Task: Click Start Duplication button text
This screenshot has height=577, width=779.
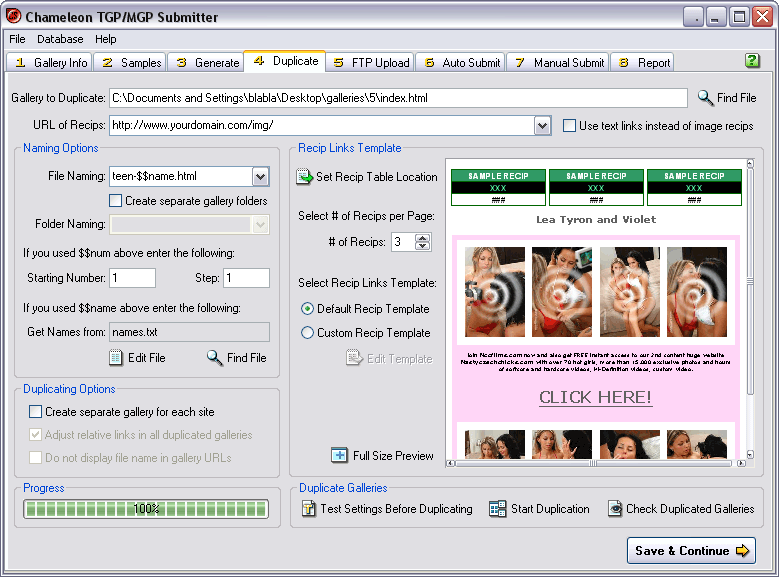Action: click(550, 509)
